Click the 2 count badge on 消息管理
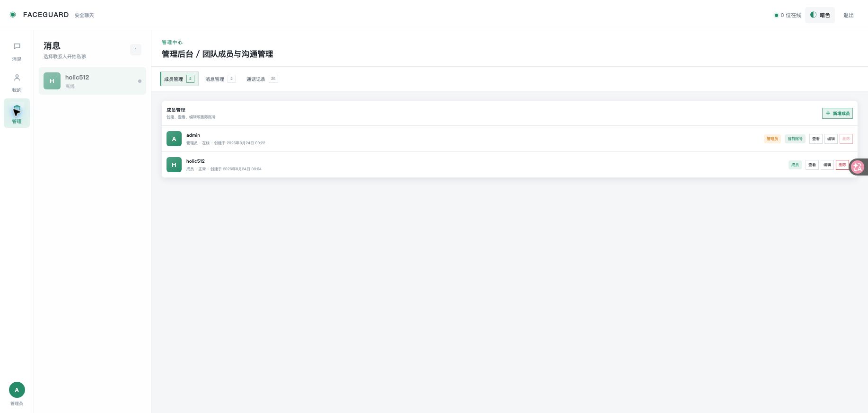The height and width of the screenshot is (413, 868). coord(231,79)
